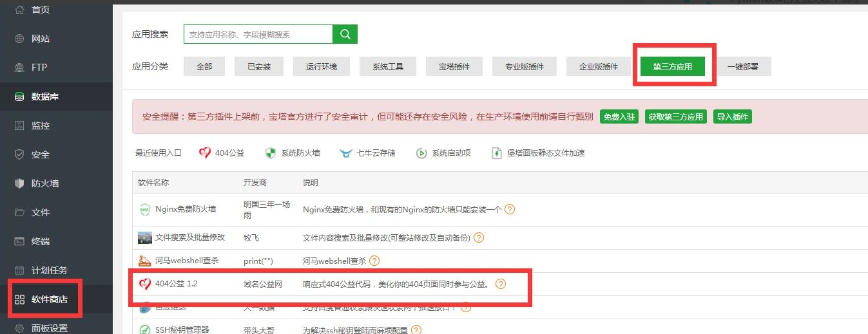Click the 首页 home icon in the sidebar
The height and width of the screenshot is (334, 868).
(x=19, y=10)
